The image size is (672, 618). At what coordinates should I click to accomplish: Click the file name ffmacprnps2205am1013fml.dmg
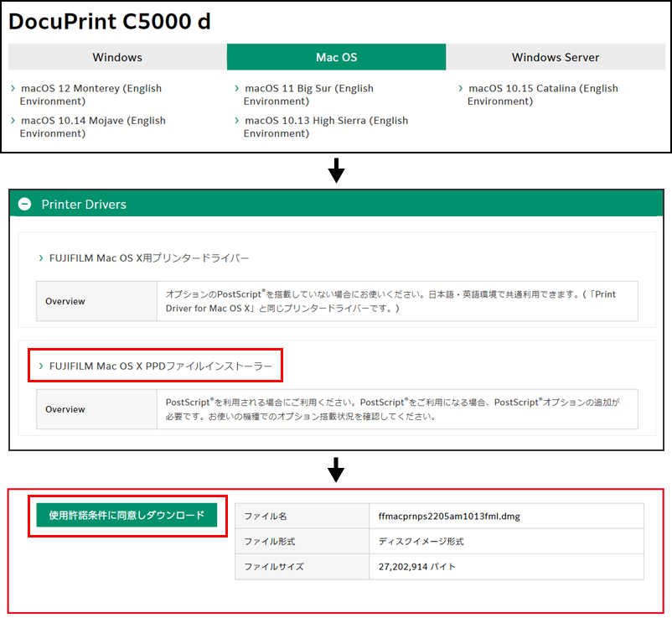(449, 517)
